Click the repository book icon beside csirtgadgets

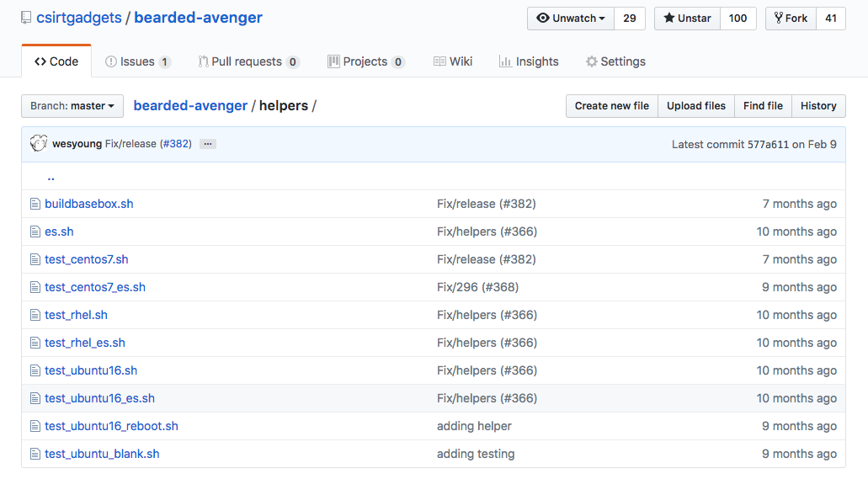tap(26, 18)
